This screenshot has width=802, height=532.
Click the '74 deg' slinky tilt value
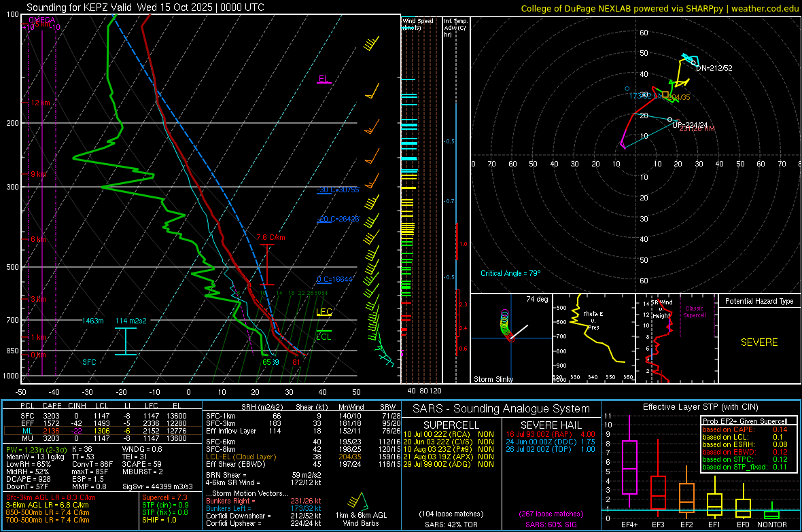537,299
